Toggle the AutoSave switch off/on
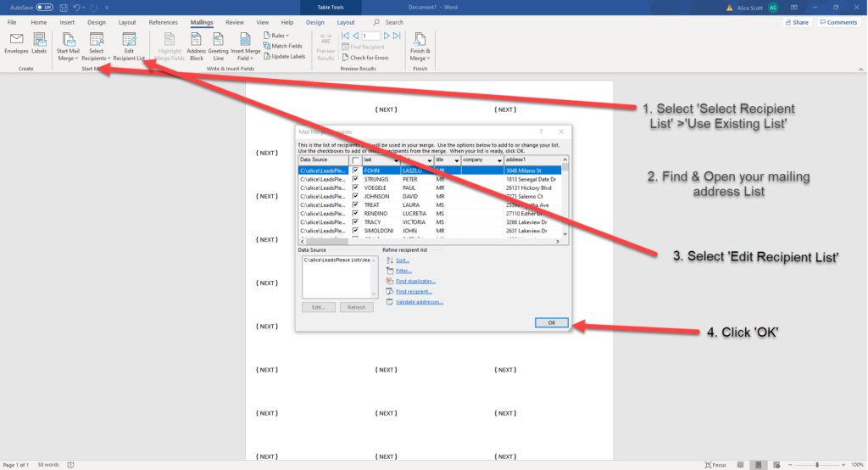 44,7
